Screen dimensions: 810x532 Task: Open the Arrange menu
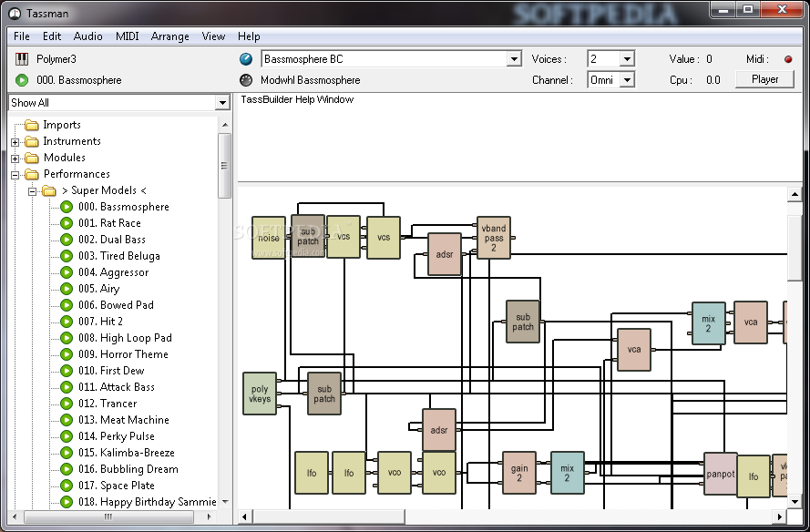click(170, 36)
